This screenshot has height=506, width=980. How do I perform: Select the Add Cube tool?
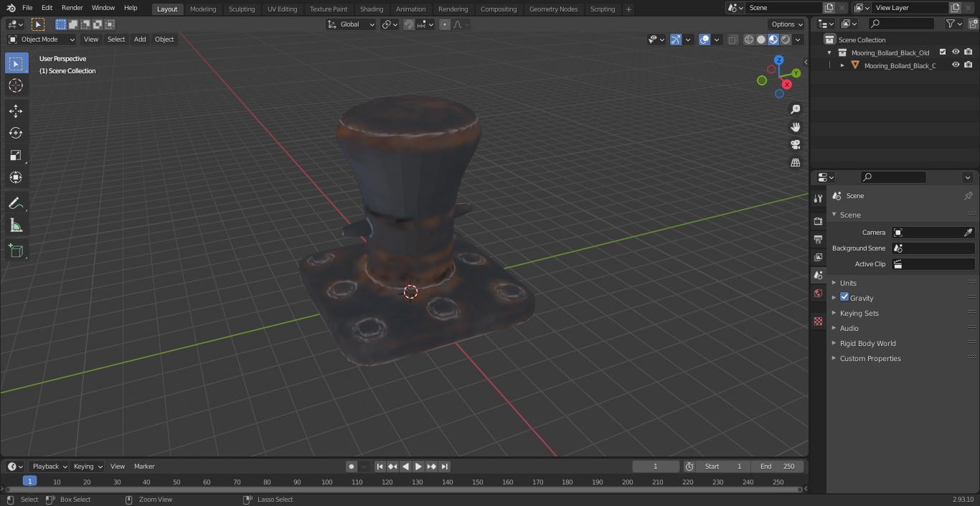point(16,250)
